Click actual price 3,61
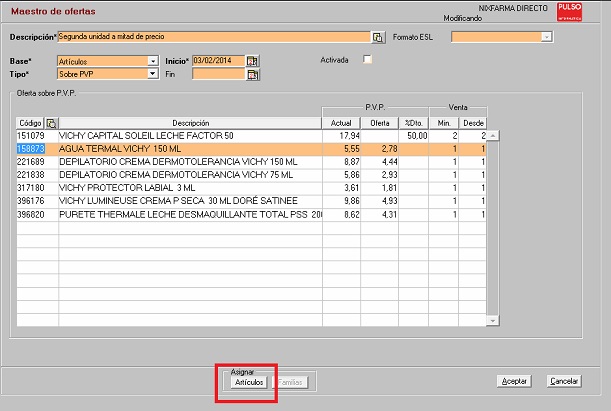This screenshot has width=611, height=411. 352,188
